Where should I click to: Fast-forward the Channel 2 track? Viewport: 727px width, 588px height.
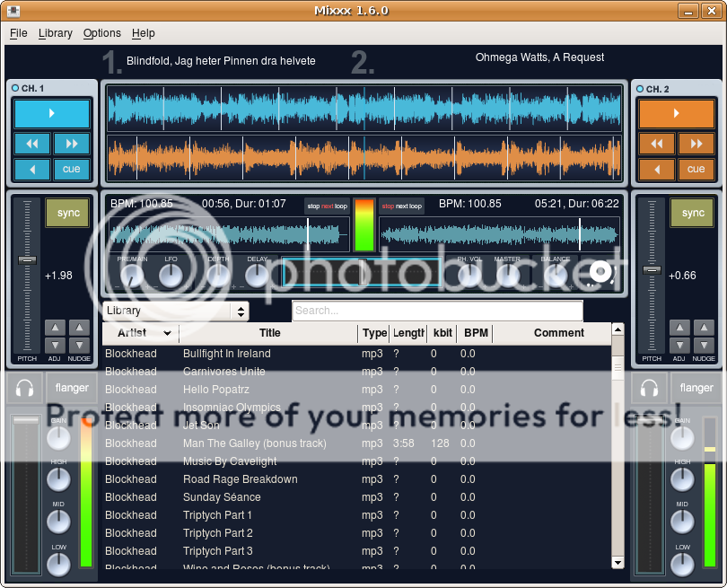[x=696, y=144]
